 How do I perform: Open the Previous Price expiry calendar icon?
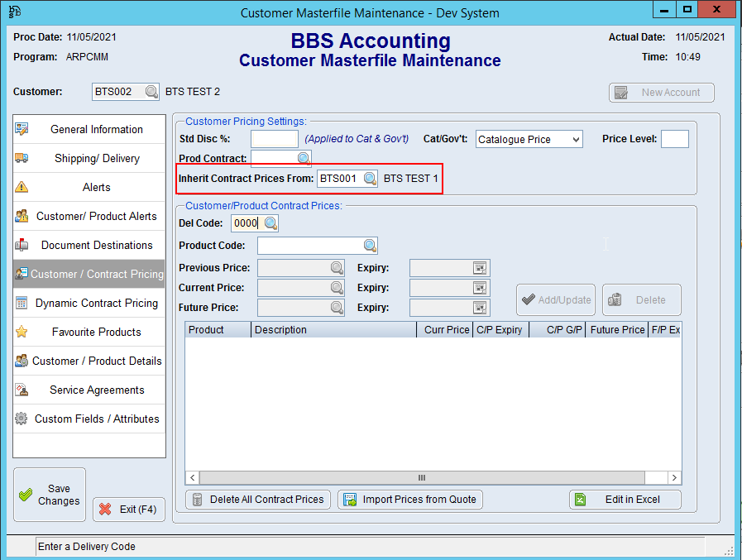[x=481, y=268]
